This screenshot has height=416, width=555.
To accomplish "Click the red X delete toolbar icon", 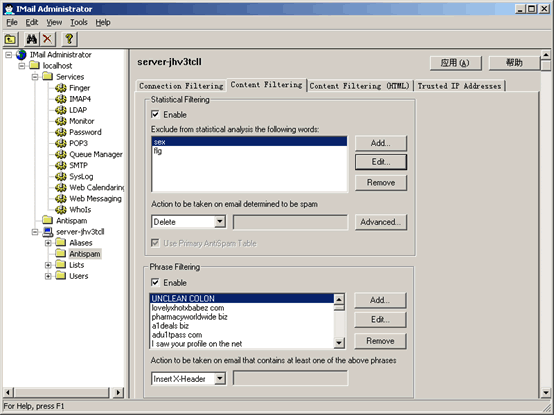I will coord(47,39).
